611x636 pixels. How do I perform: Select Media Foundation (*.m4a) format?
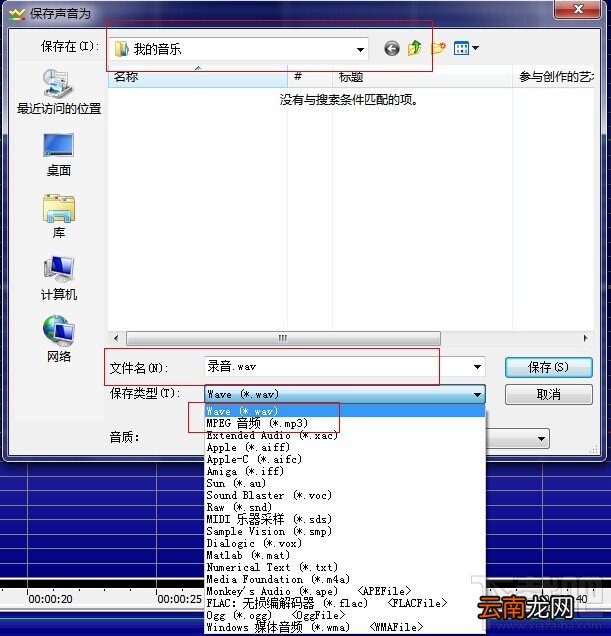coord(345,579)
